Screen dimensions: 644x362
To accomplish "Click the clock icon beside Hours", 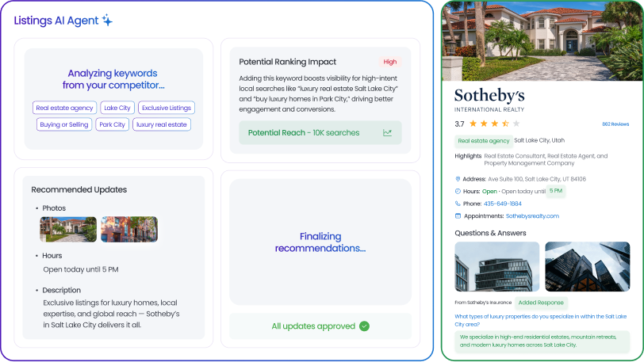I will [458, 191].
